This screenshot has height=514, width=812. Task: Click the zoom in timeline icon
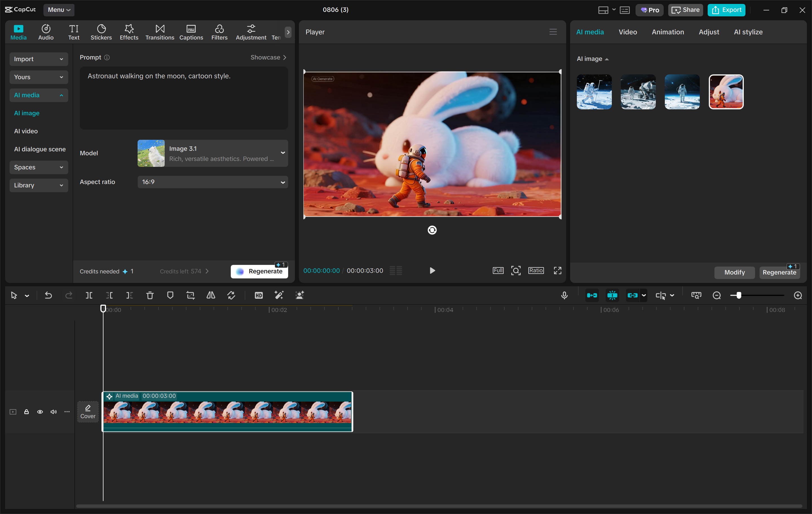tap(798, 295)
